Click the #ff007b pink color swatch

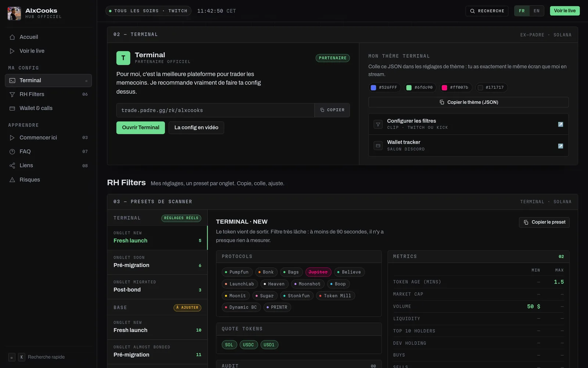(444, 88)
